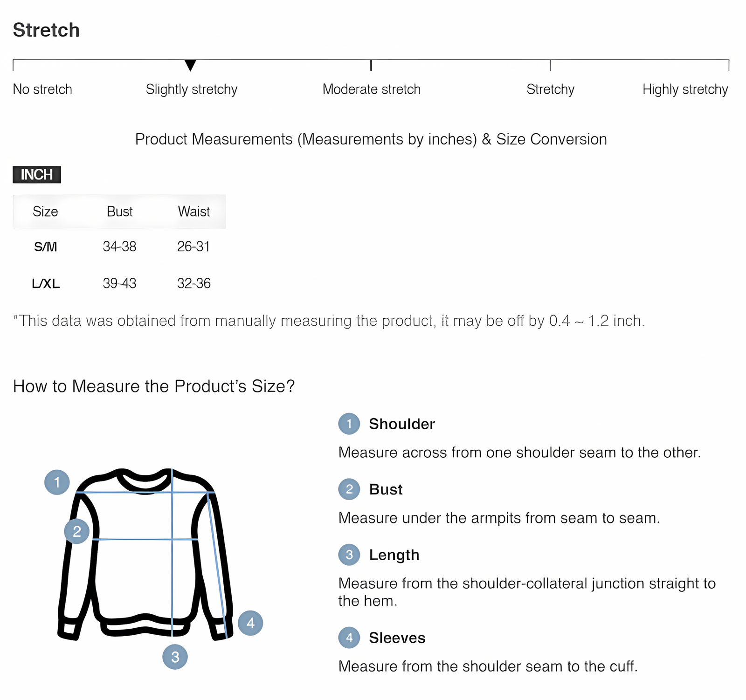Click number 2 badge on sweater diagram

77,531
